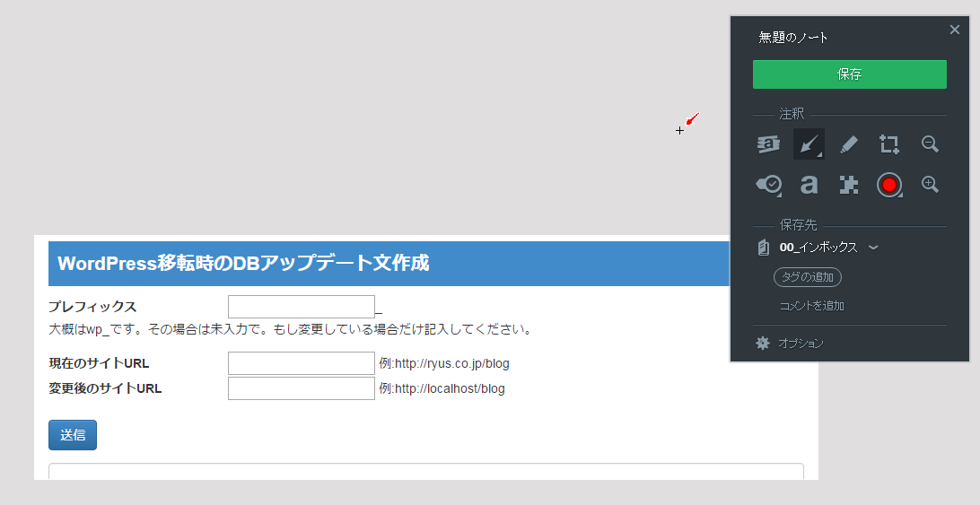Click the zoom in magnifier icon
The image size is (980, 505).
(x=930, y=184)
